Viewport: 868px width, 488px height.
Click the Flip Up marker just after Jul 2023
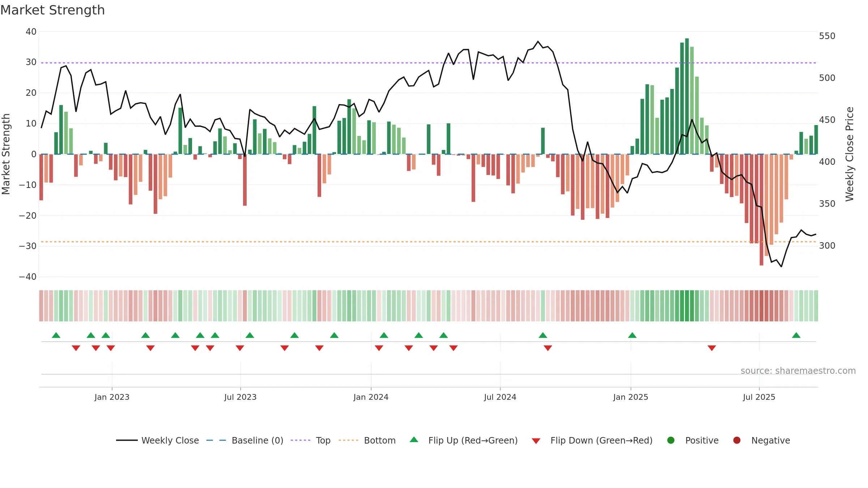pos(250,335)
